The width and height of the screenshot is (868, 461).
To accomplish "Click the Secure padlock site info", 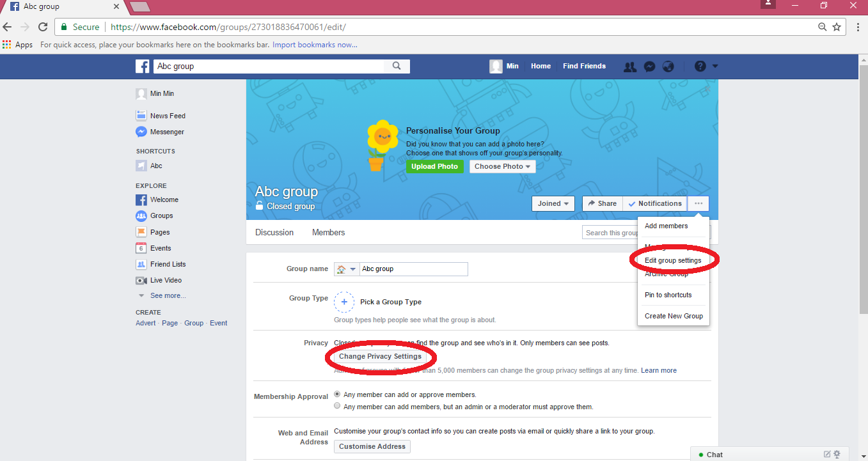I will click(81, 27).
